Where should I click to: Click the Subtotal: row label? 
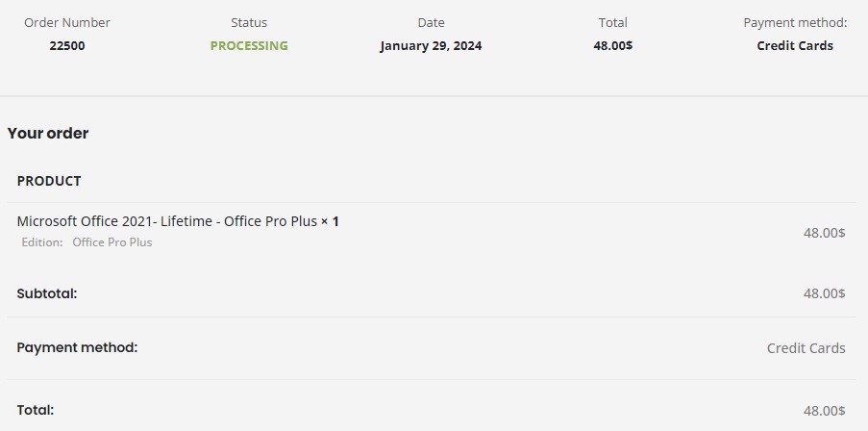[x=47, y=293]
